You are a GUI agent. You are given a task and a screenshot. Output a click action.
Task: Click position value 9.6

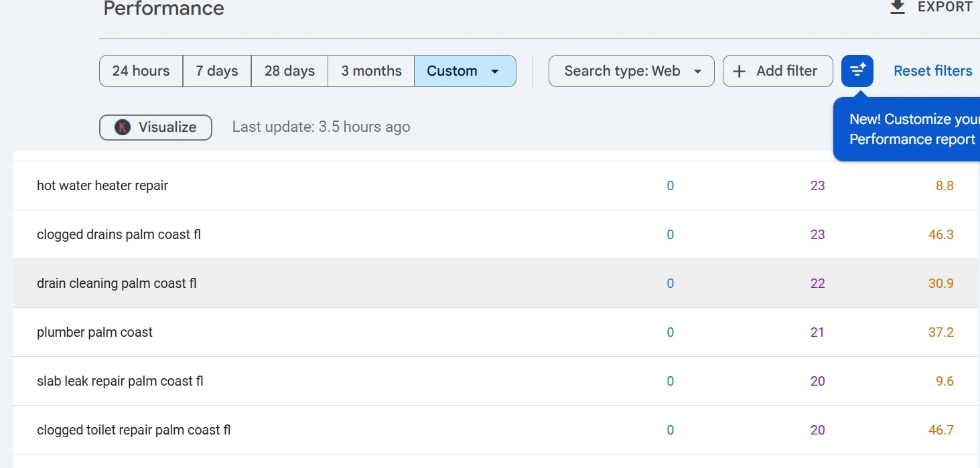(944, 381)
